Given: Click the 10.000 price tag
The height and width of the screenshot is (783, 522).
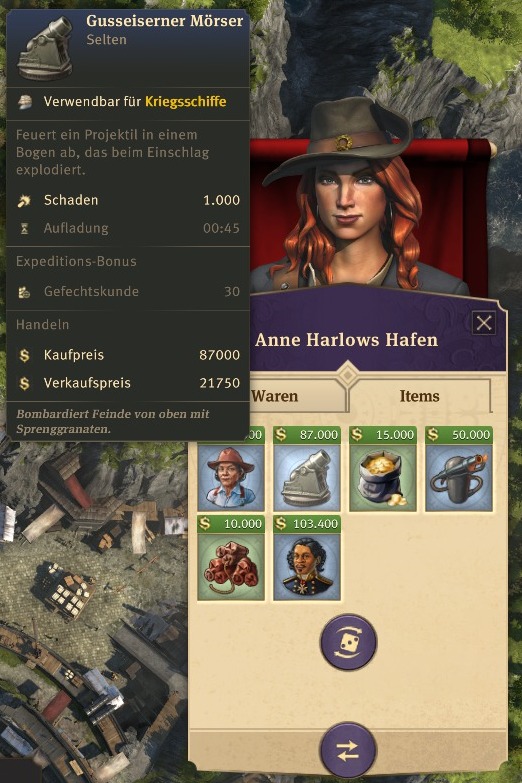Looking at the screenshot, I should (231, 523).
